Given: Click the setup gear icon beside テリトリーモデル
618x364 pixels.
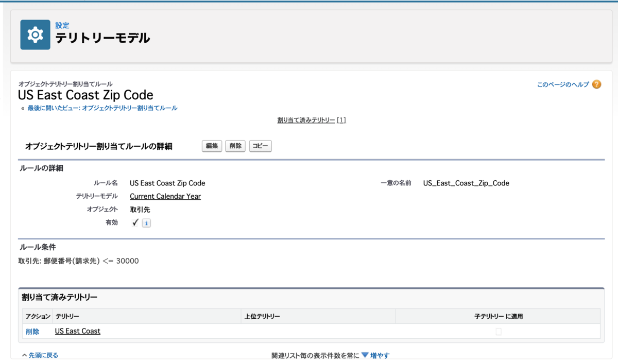Looking at the screenshot, I should click(34, 34).
